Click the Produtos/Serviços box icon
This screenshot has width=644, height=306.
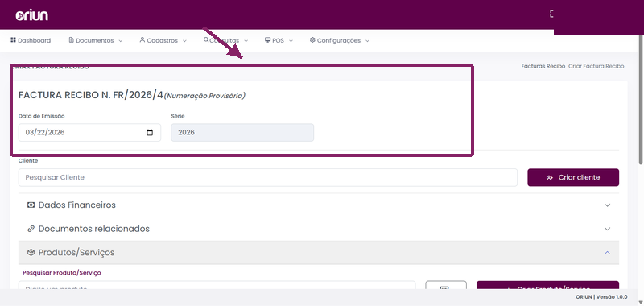pyautogui.click(x=31, y=253)
